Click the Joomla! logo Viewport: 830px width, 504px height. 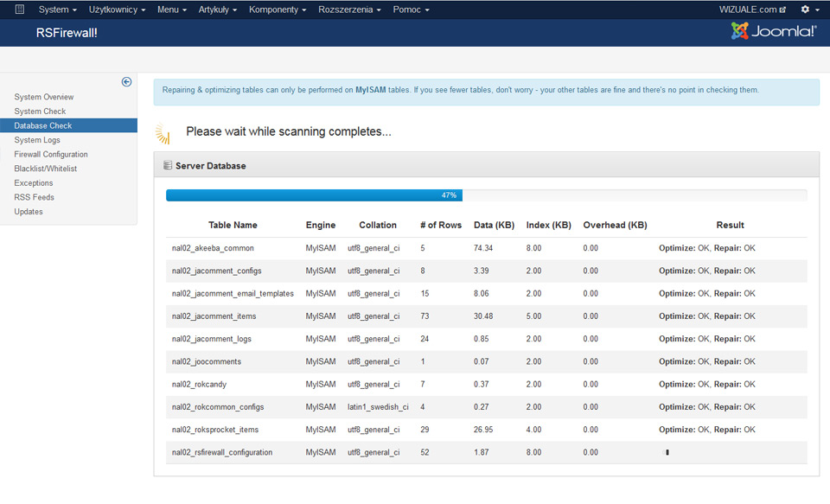(773, 31)
